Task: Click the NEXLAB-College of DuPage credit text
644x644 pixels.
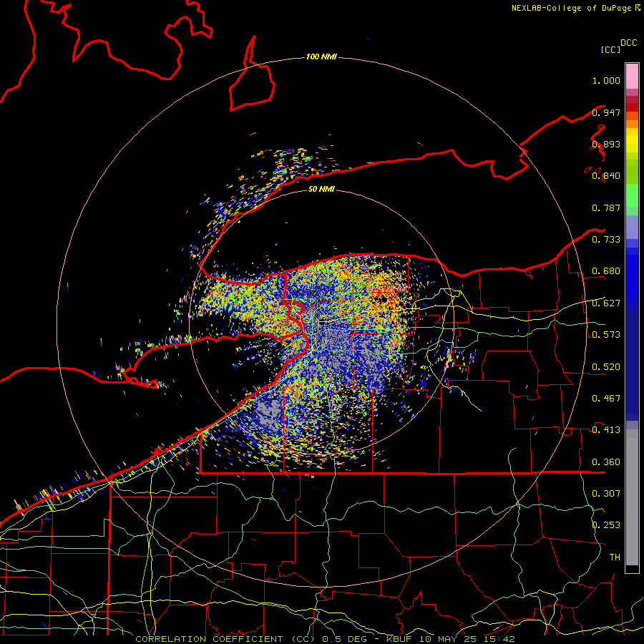Action: tap(572, 8)
